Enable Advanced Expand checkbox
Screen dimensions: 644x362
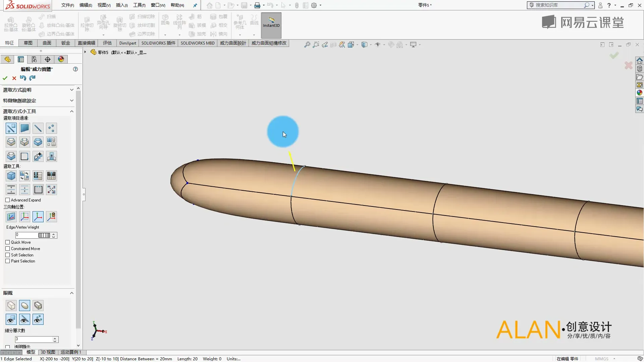point(8,200)
